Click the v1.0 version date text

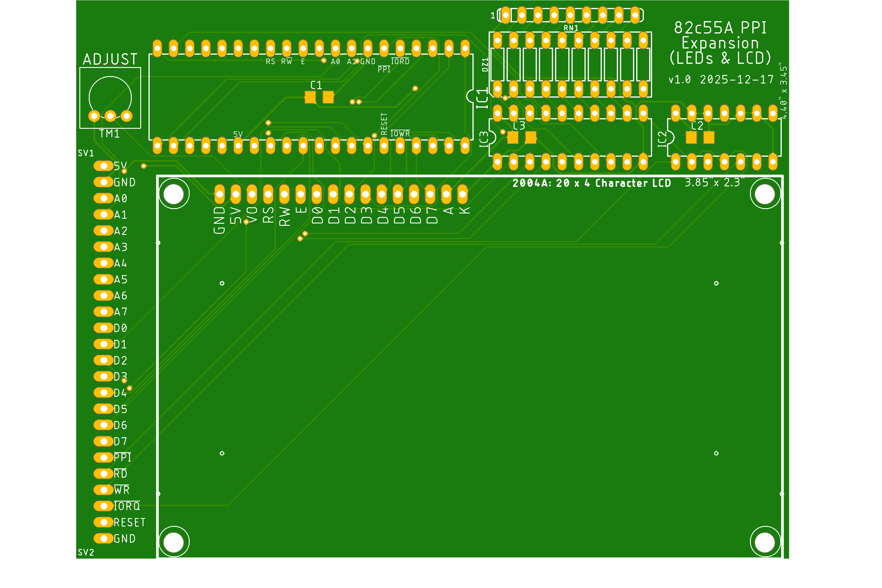click(x=721, y=79)
